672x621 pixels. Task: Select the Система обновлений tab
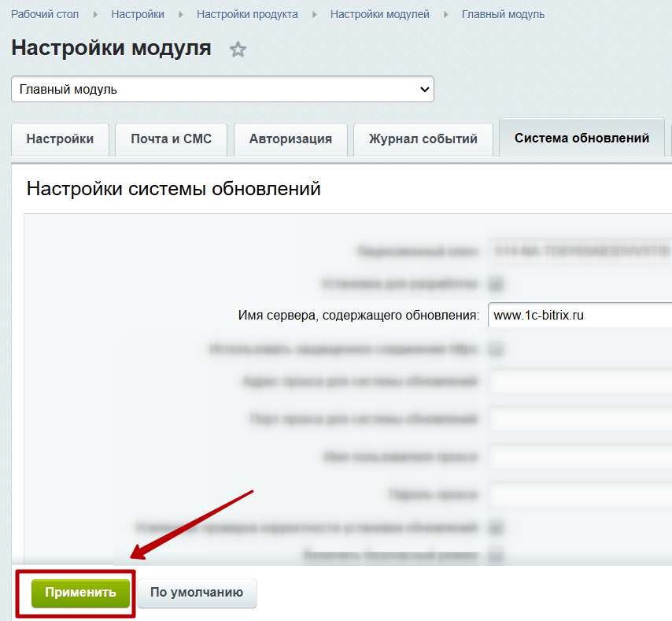coord(582,139)
